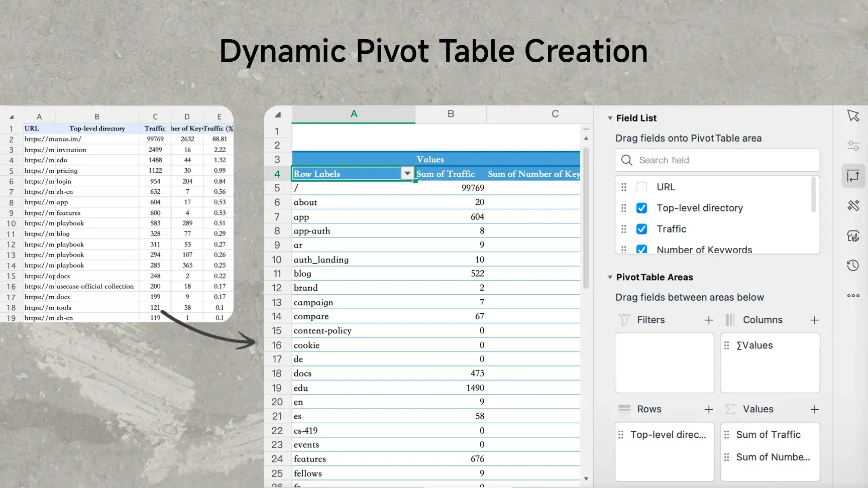
Task: Enable the URL field checkbox
Action: (x=641, y=187)
